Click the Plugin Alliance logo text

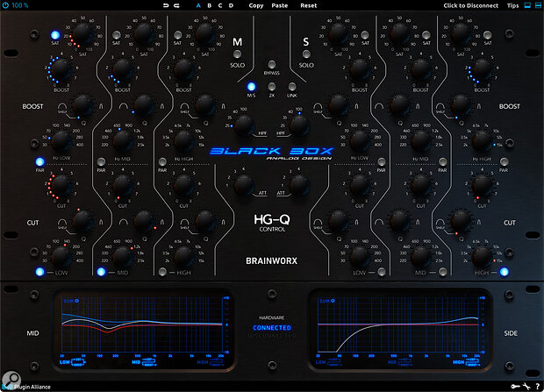(32, 387)
